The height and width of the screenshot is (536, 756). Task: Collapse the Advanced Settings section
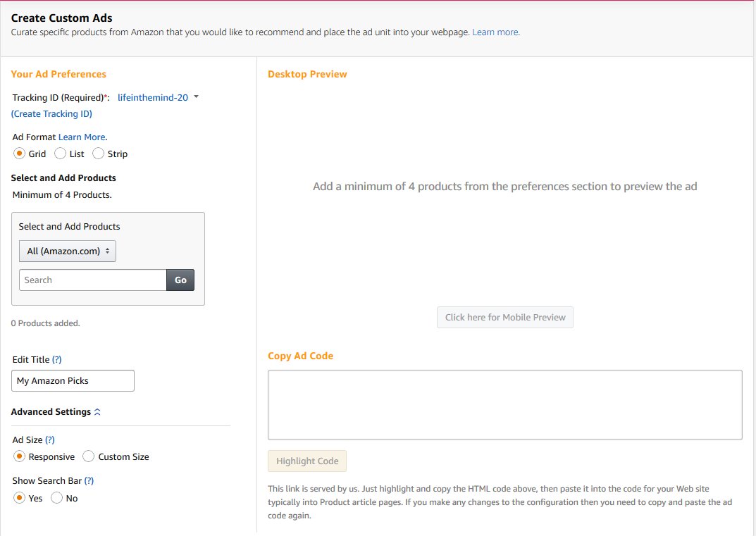[x=99, y=411]
